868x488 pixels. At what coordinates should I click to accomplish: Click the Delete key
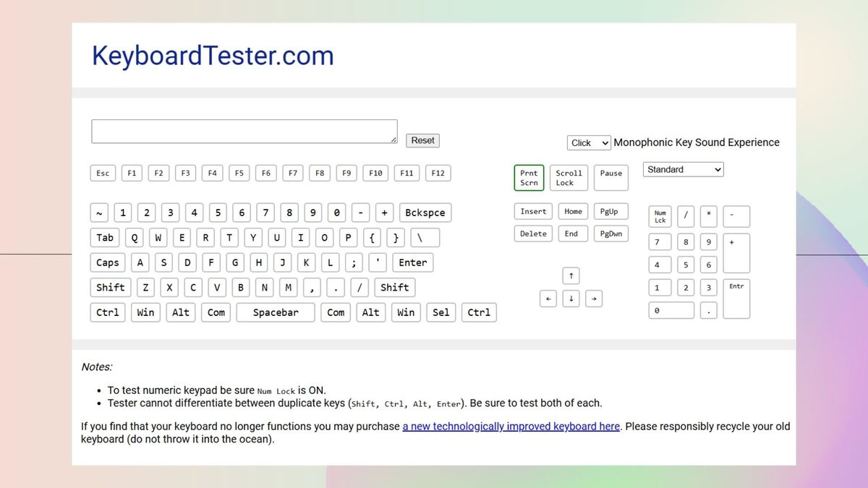(x=533, y=234)
